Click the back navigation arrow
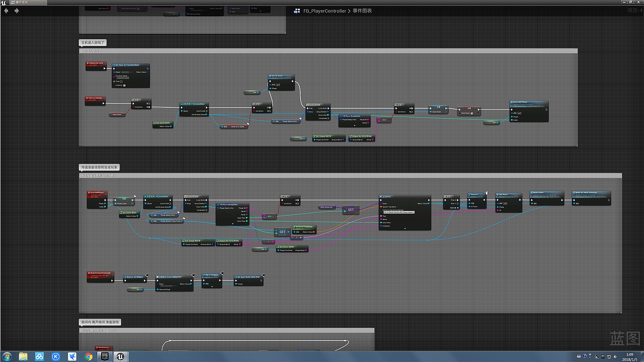Image resolution: width=644 pixels, height=362 pixels. [6, 11]
